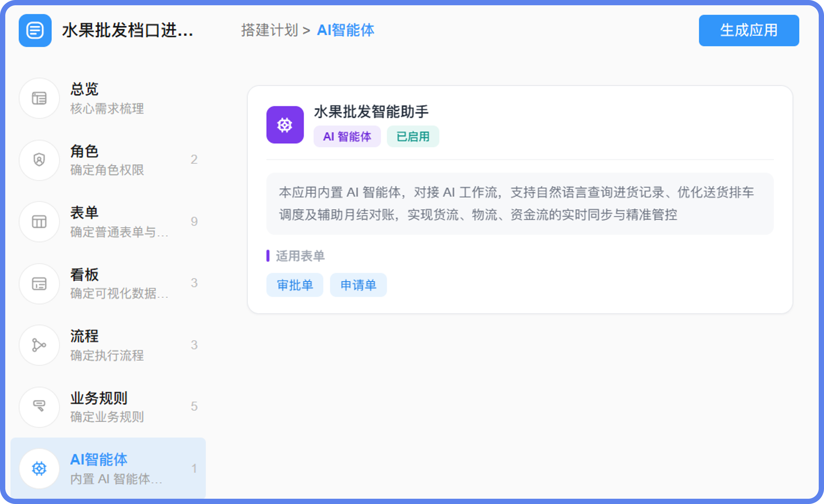This screenshot has width=824, height=504.
Task: Click the 确定业务规则 subtitle
Action: [107, 417]
